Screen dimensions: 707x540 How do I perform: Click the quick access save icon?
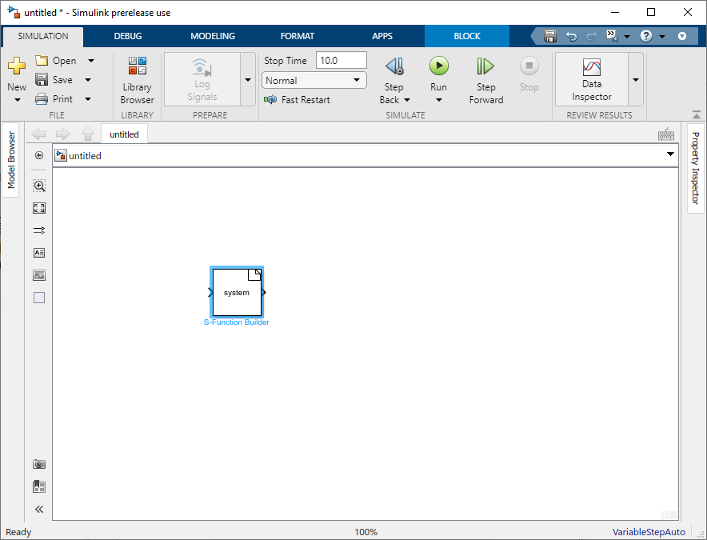(550, 36)
